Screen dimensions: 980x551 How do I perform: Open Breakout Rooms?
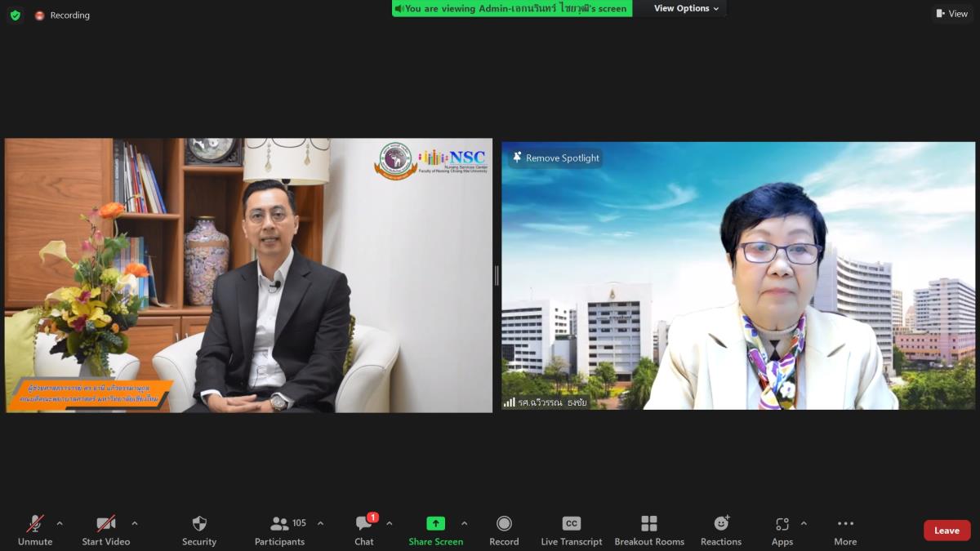[649, 531]
